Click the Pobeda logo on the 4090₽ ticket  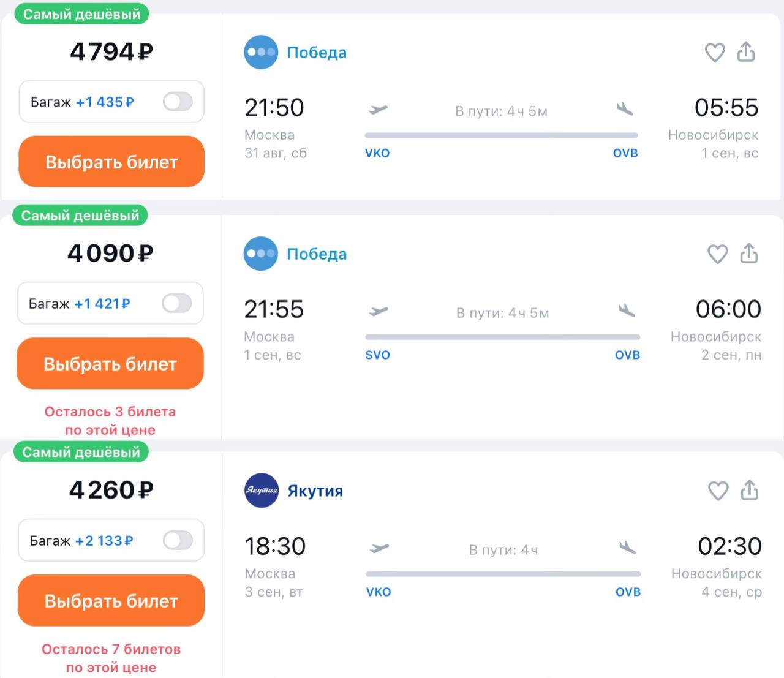click(x=261, y=254)
